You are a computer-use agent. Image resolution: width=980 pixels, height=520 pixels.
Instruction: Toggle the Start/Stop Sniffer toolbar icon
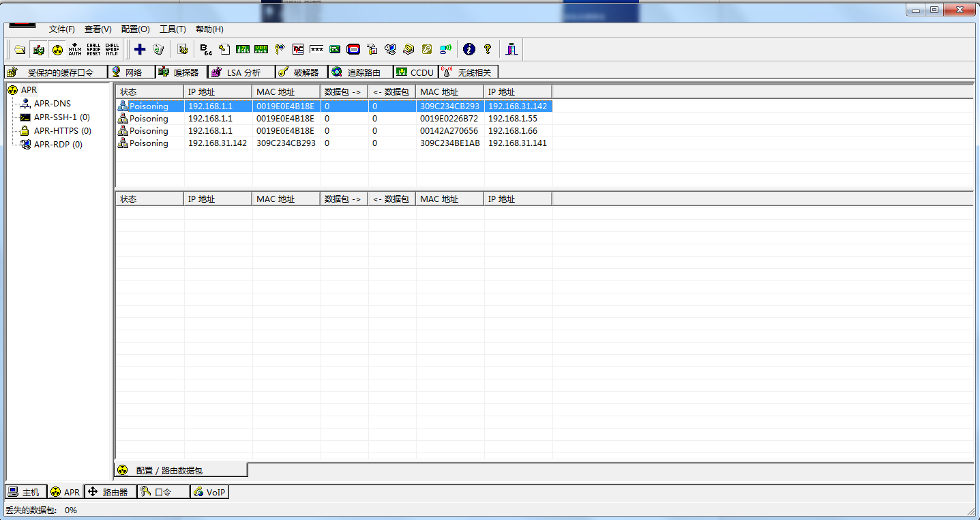pos(39,49)
